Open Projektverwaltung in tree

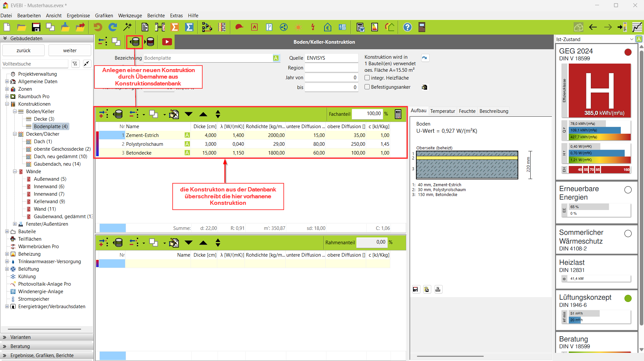click(x=37, y=74)
